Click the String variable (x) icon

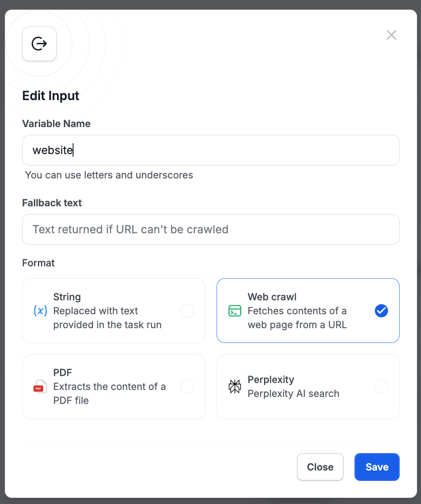(x=40, y=311)
